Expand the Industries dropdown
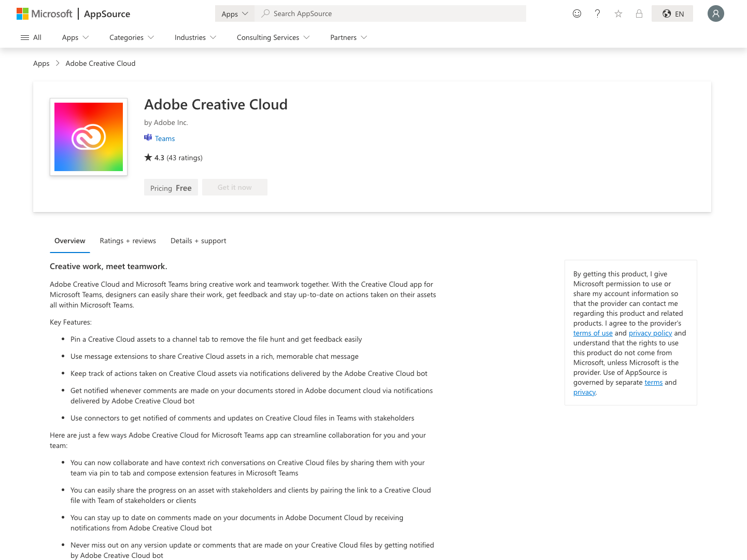 [x=195, y=37]
